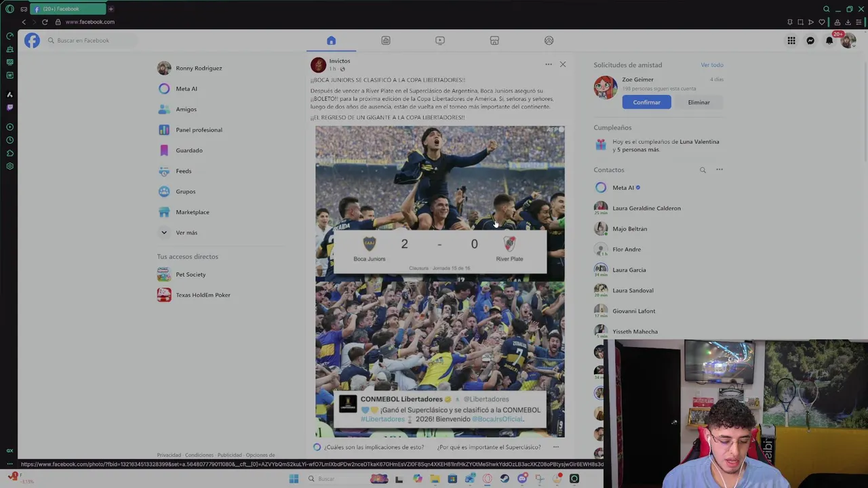Open the Facebook apps menu grid
The image size is (868, 488).
point(791,41)
